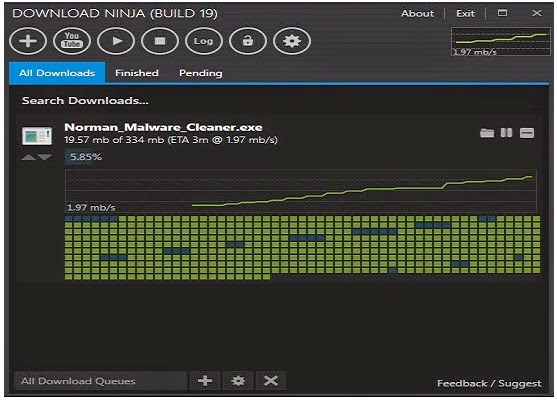Stop downloads with the stop button

[x=160, y=41]
